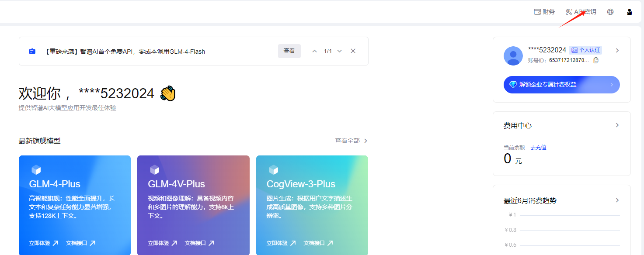Open the API密钥 page

(x=581, y=12)
